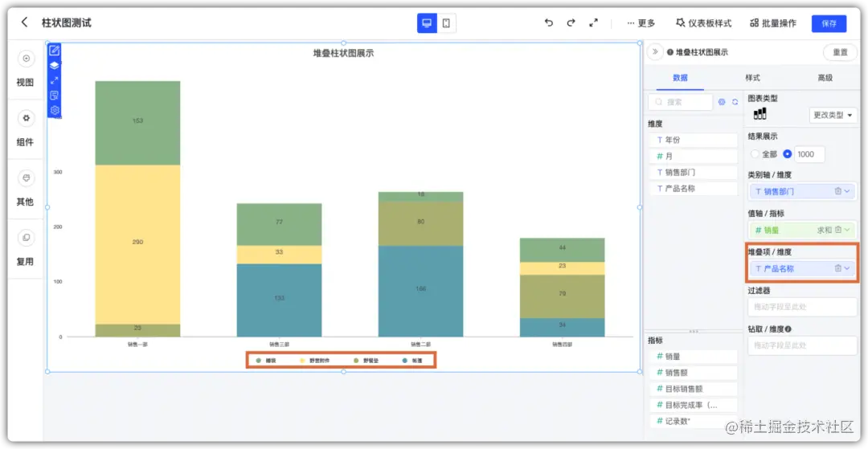Open 批量操作
The image size is (868, 449).
773,23
